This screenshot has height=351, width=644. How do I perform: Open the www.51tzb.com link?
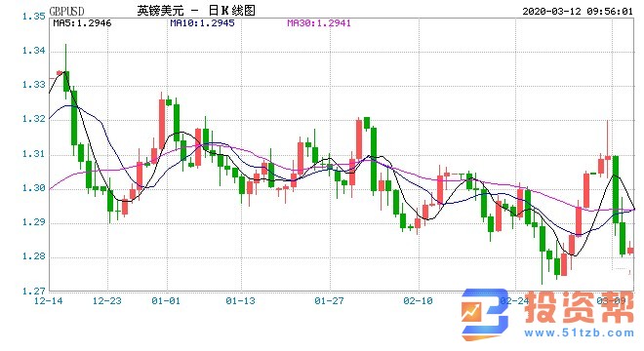click(x=579, y=332)
